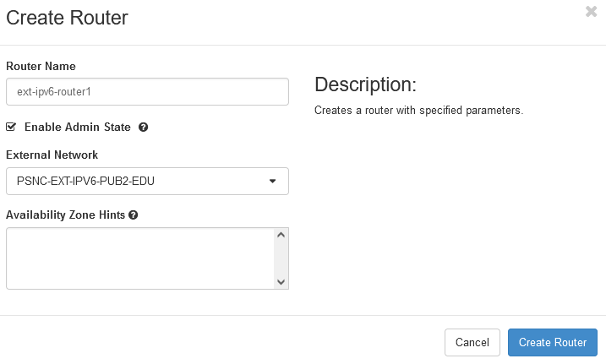Click the External Network field label

52,155
